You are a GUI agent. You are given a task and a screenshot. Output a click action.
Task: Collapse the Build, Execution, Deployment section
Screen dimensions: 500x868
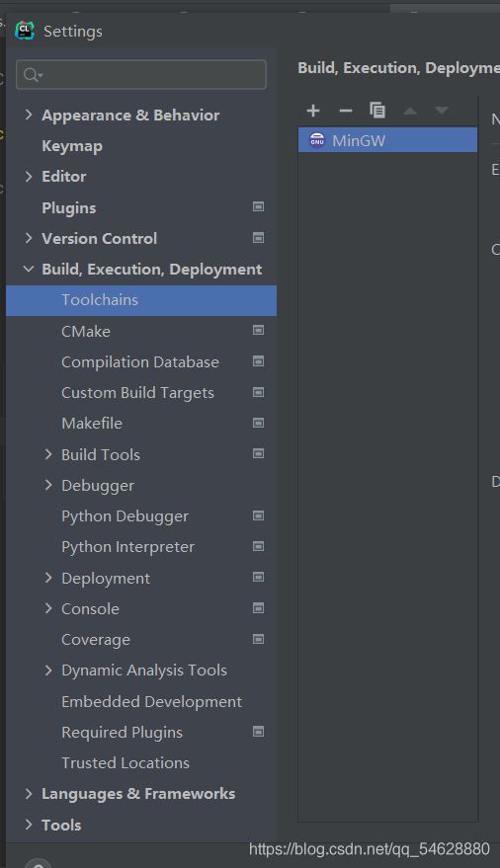[x=29, y=269]
